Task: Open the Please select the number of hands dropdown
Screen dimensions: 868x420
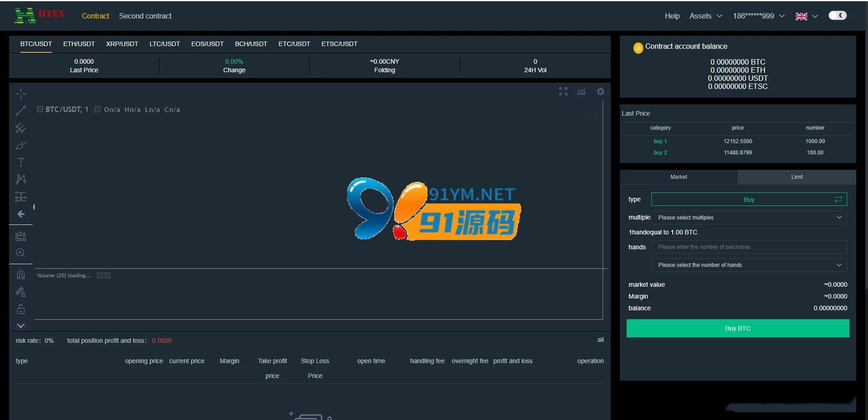Action: (749, 265)
